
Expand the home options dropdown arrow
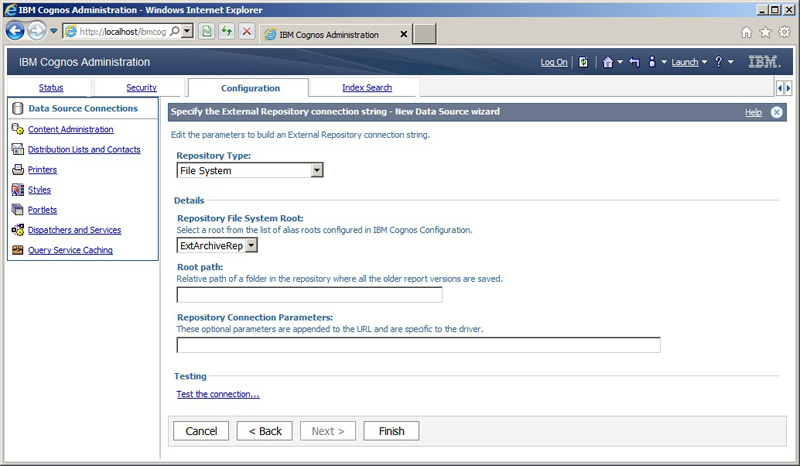pos(620,62)
